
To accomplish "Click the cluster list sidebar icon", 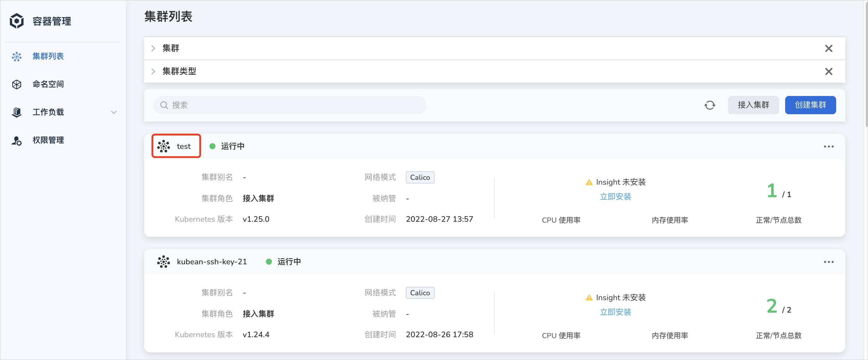I will click(16, 56).
